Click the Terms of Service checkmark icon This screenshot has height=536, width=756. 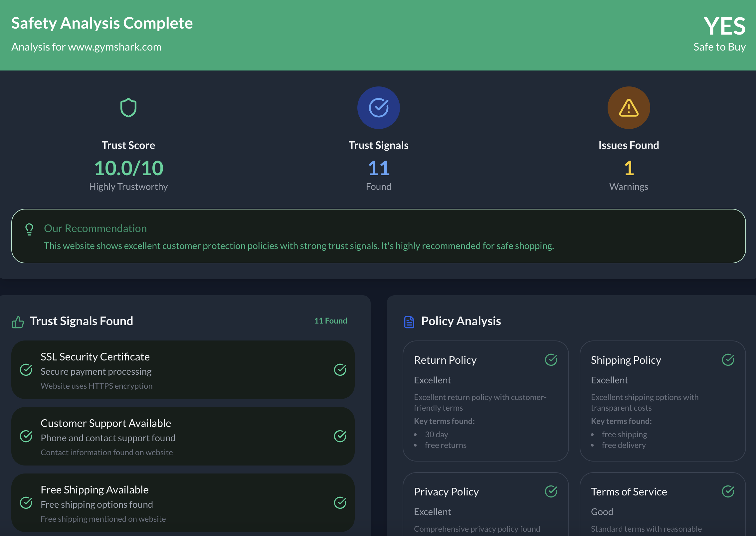(728, 491)
